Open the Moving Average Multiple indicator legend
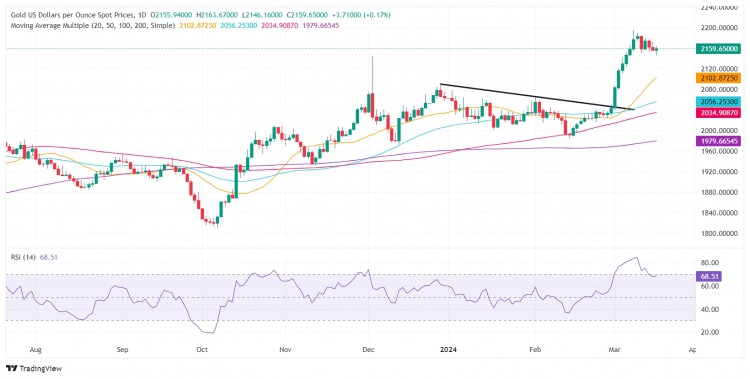750x379 pixels. point(93,25)
